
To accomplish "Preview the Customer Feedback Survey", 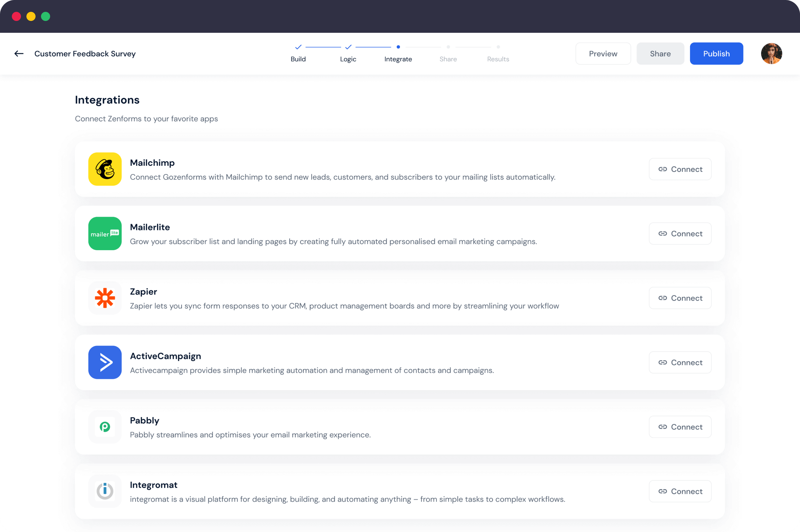I will [x=603, y=53].
